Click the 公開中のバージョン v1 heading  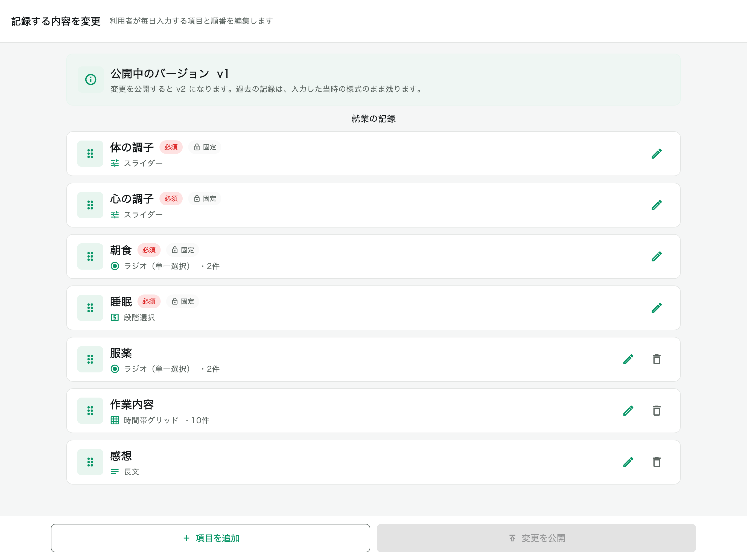(x=170, y=73)
